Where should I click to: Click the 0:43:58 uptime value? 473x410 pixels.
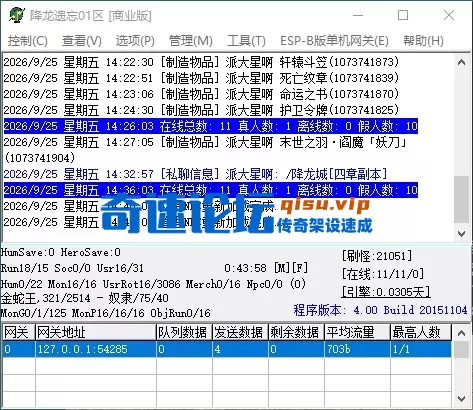click(245, 268)
